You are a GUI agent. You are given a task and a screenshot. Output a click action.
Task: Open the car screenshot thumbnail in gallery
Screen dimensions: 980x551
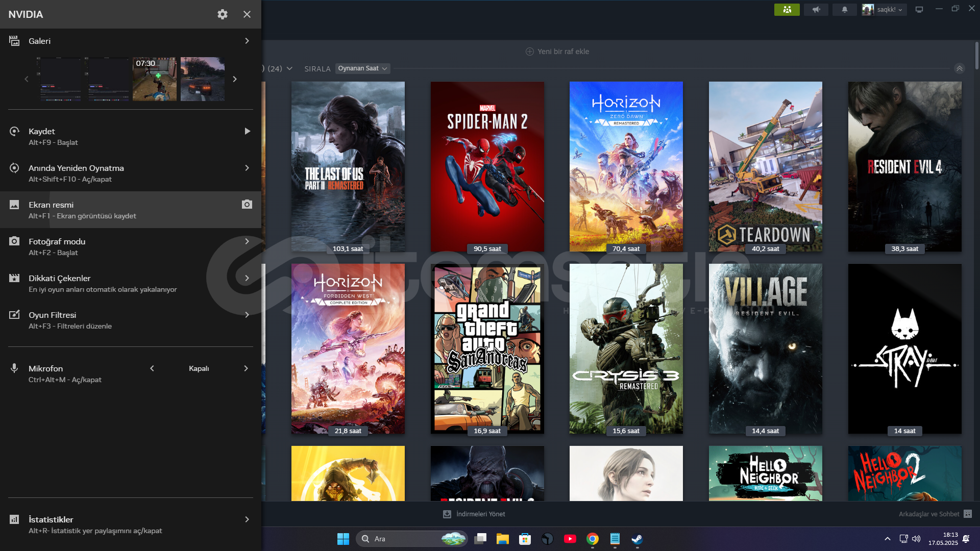pos(203,79)
